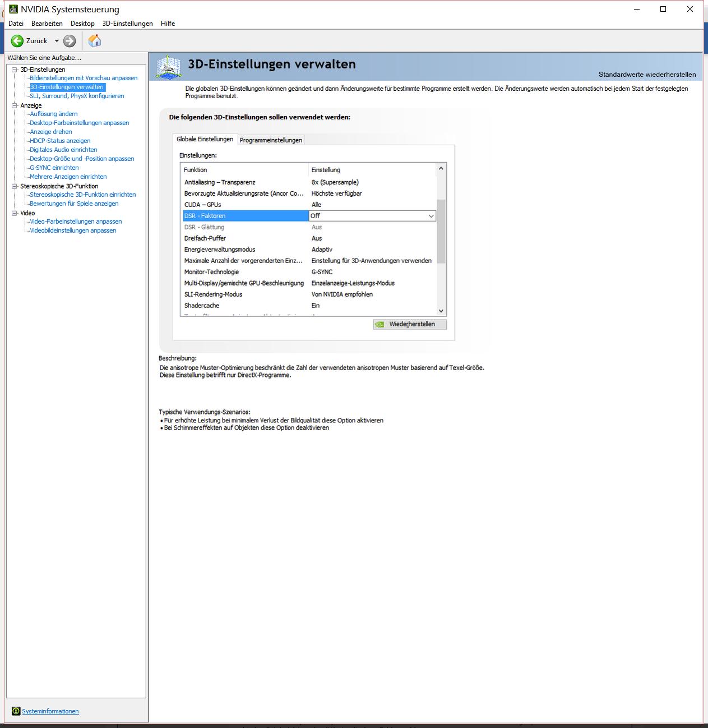This screenshot has width=708, height=728.
Task: Open G-SYNC einrichten
Action: [x=54, y=168]
